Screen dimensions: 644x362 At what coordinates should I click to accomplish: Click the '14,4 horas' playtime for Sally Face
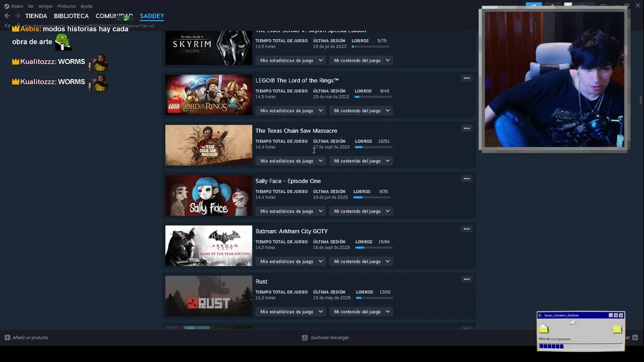pos(265,197)
